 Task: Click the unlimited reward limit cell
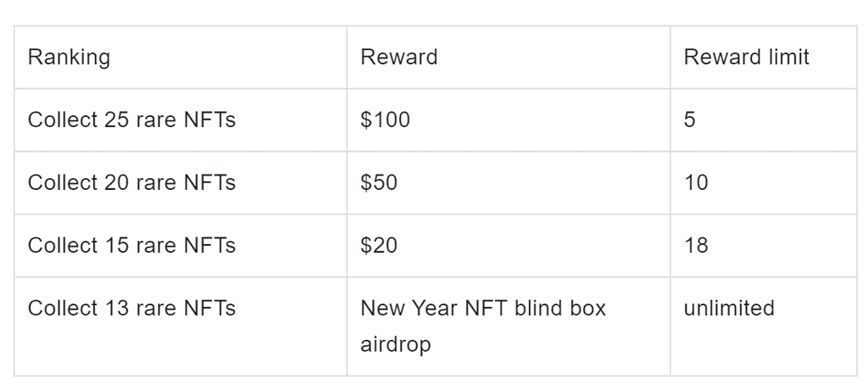729,309
